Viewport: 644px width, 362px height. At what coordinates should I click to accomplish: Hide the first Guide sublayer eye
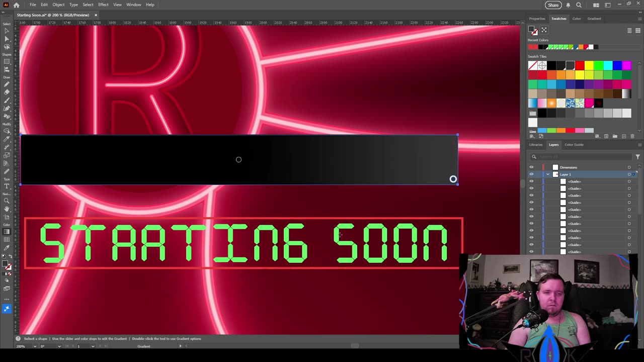pyautogui.click(x=531, y=182)
